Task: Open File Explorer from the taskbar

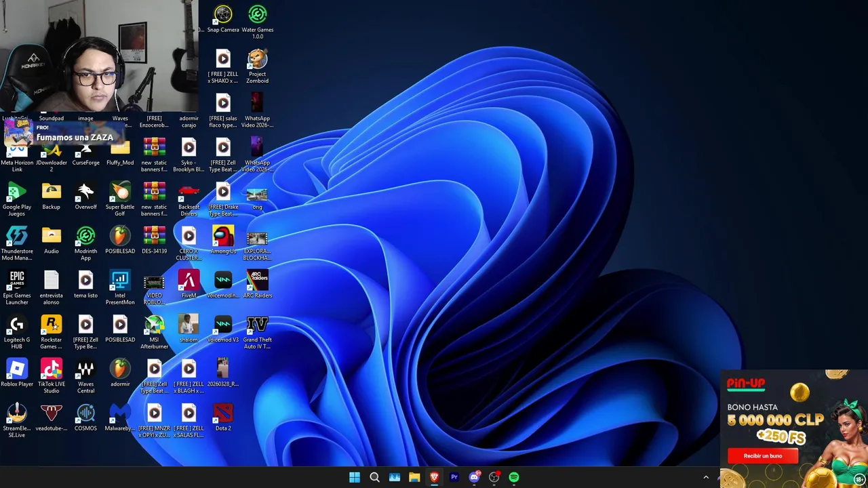Action: pyautogui.click(x=414, y=477)
